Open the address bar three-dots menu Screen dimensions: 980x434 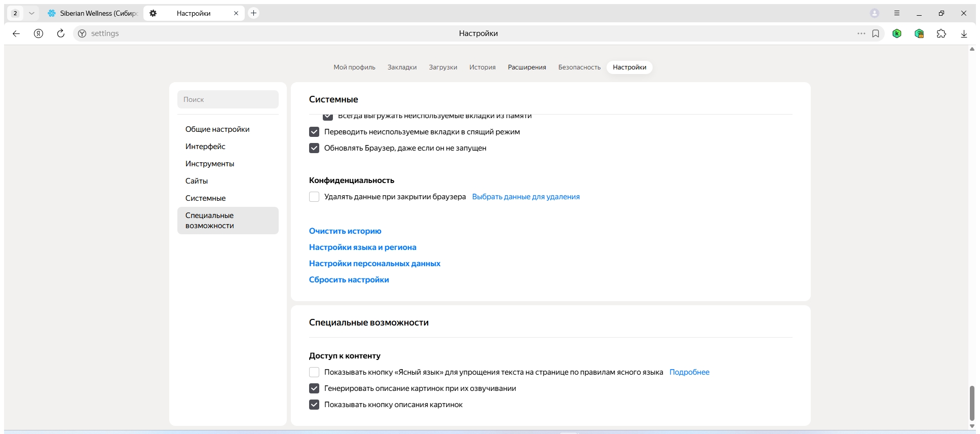861,33
